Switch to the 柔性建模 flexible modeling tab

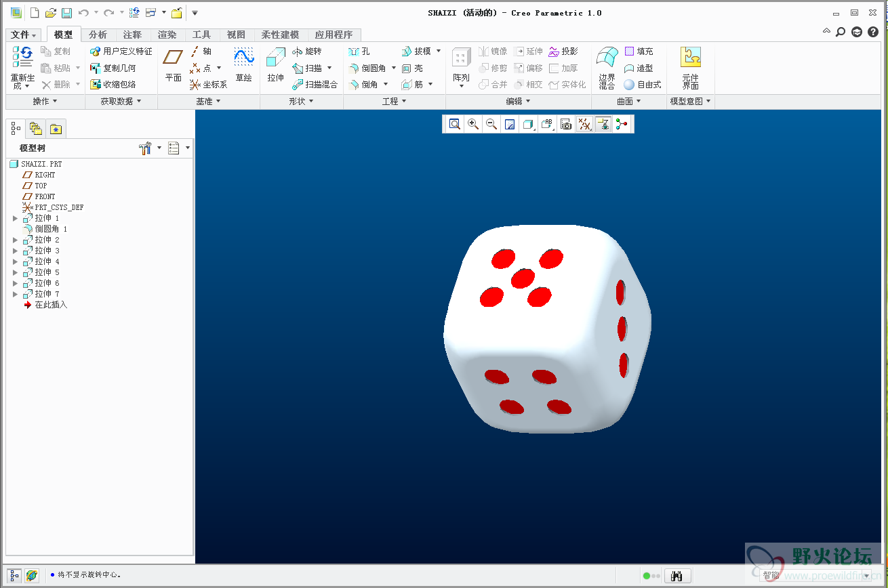[280, 35]
